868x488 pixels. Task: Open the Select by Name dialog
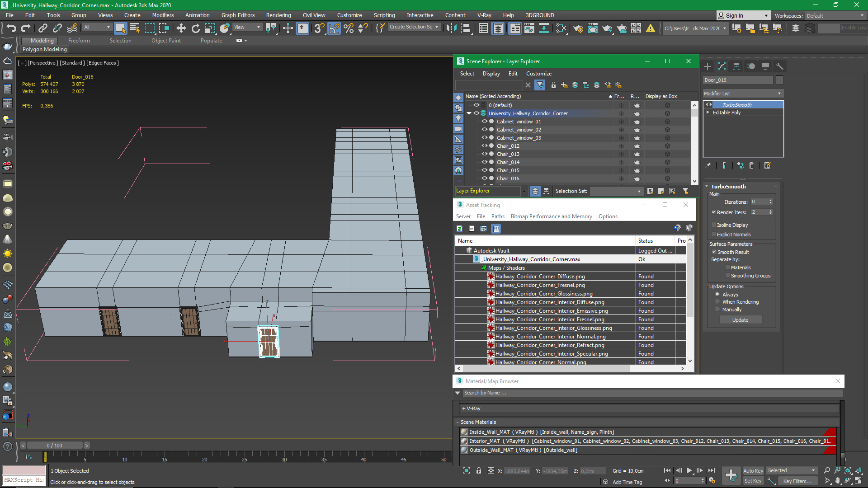coord(135,28)
